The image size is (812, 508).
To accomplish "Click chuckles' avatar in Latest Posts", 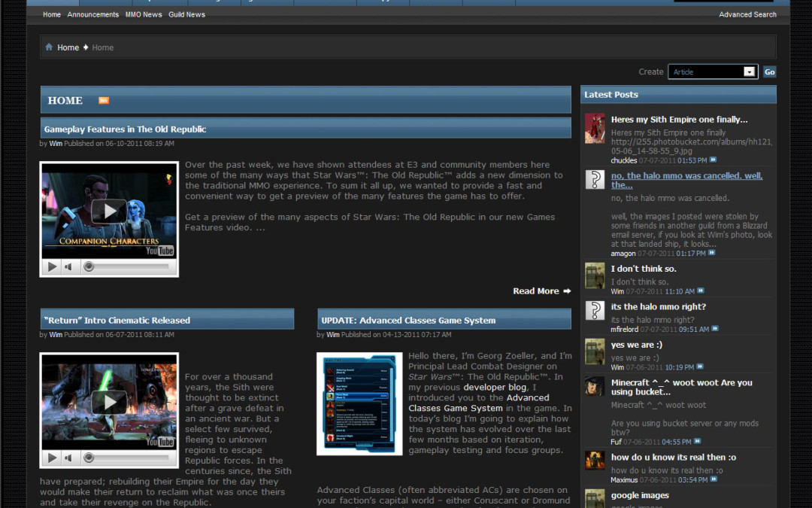I will (595, 128).
